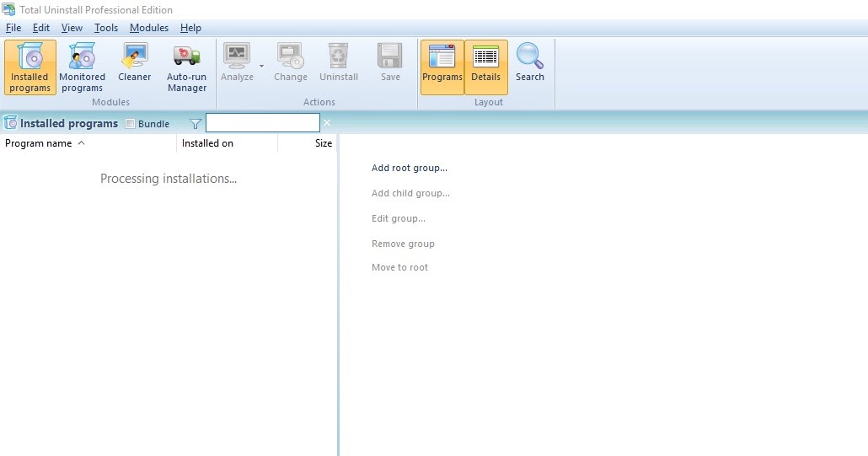
Task: Click the Installed programs panel header icon
Action: [10, 123]
